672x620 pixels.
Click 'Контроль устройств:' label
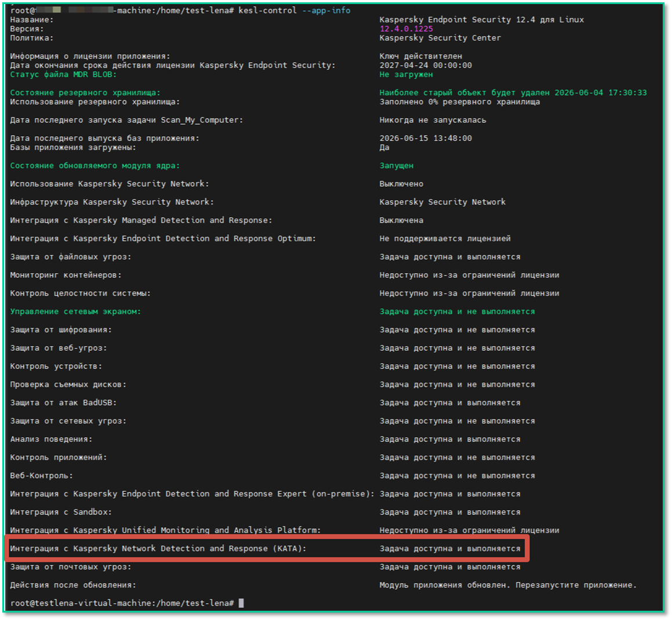56,366
